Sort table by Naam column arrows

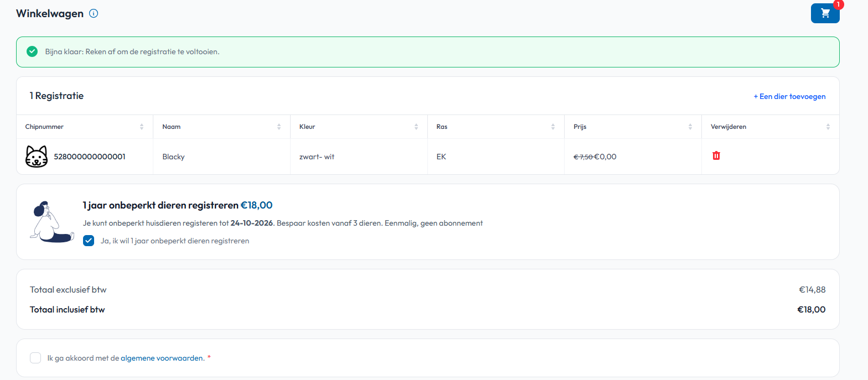click(x=278, y=127)
